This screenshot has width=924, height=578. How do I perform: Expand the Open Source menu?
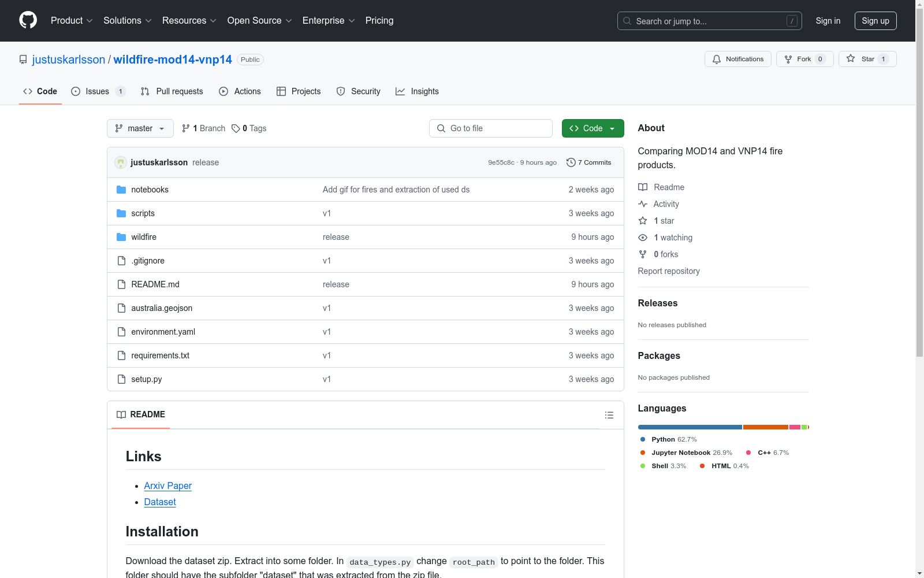(x=259, y=20)
